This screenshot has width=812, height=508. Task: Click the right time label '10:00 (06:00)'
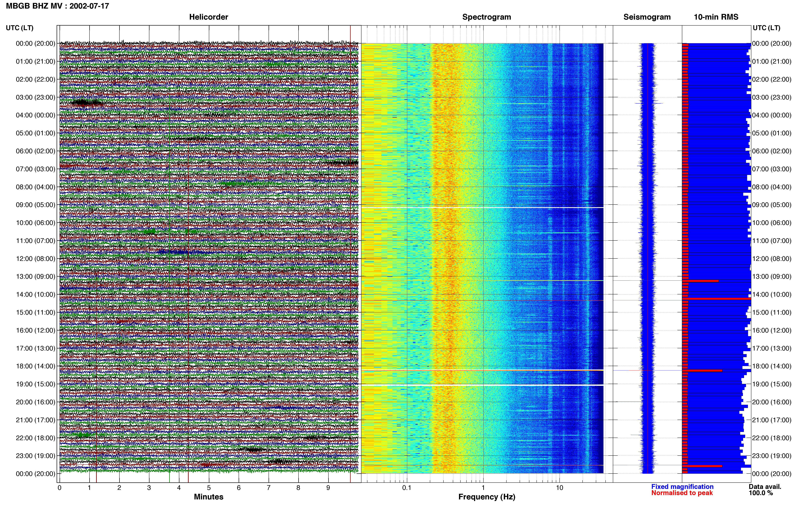(772, 223)
